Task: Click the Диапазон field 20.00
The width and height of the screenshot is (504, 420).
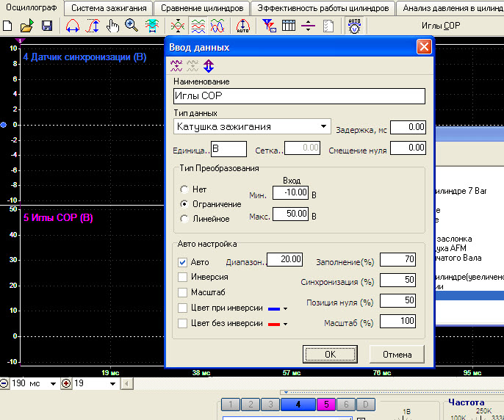Action: click(285, 259)
